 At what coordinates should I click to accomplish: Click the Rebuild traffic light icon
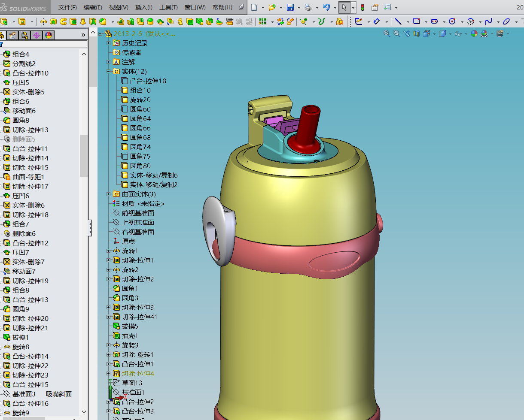click(x=362, y=7)
